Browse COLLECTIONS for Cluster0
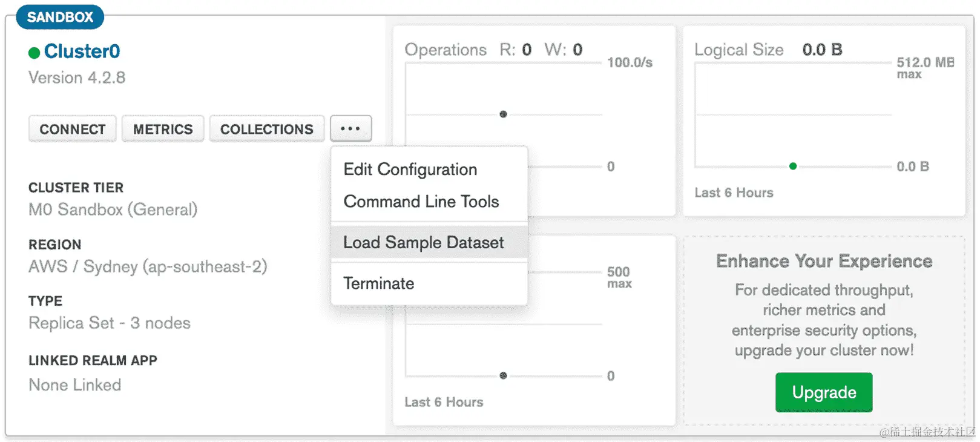This screenshot has height=442, width=980. point(267,129)
